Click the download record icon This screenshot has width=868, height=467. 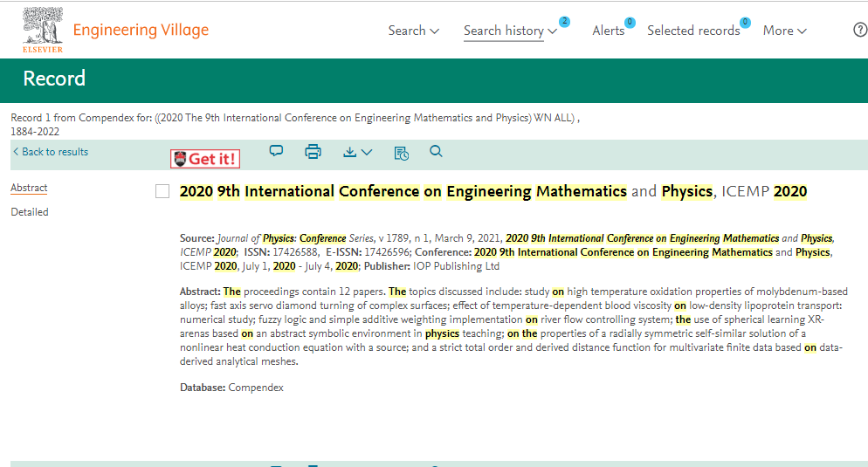click(357, 152)
